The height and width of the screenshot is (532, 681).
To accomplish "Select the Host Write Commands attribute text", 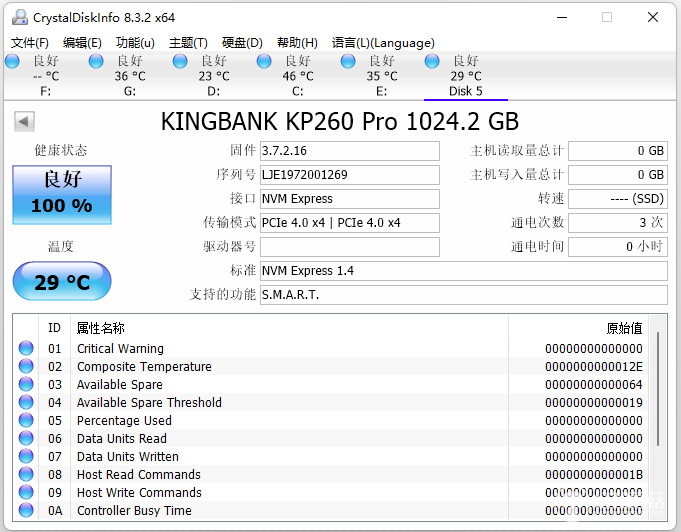I will pyautogui.click(x=139, y=492).
